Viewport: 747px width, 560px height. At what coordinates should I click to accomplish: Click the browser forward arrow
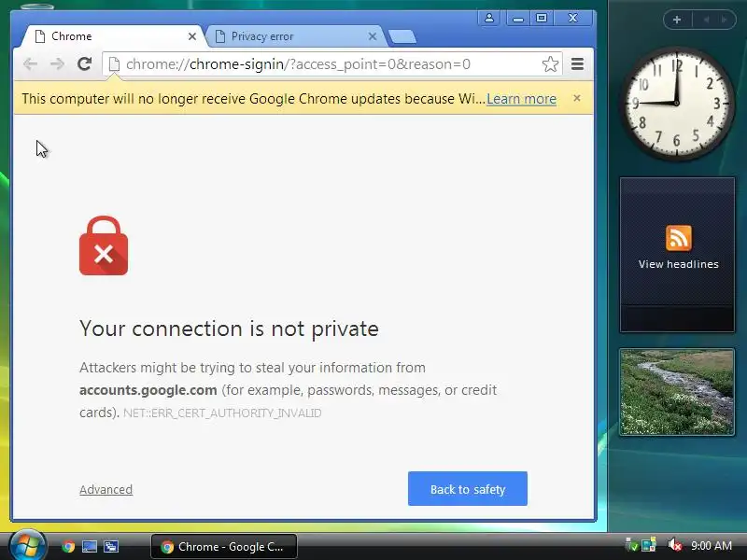tap(57, 63)
